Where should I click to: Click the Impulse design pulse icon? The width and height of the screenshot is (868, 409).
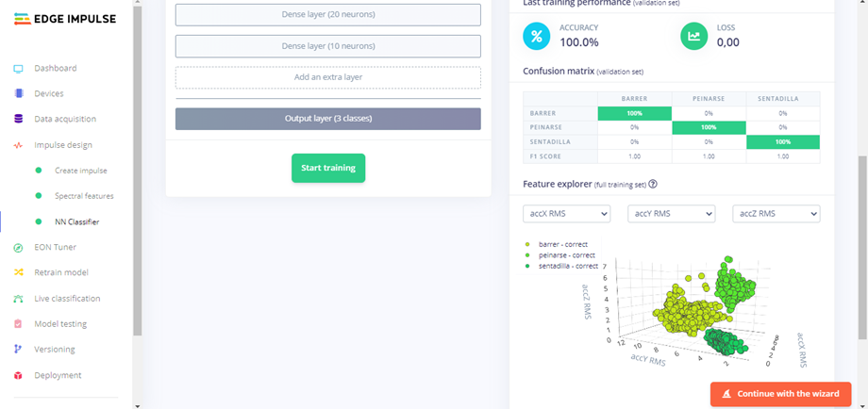point(18,145)
